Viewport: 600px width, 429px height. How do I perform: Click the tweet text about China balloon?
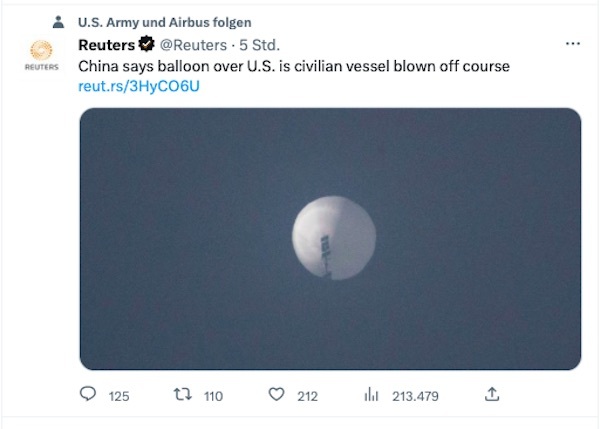294,66
